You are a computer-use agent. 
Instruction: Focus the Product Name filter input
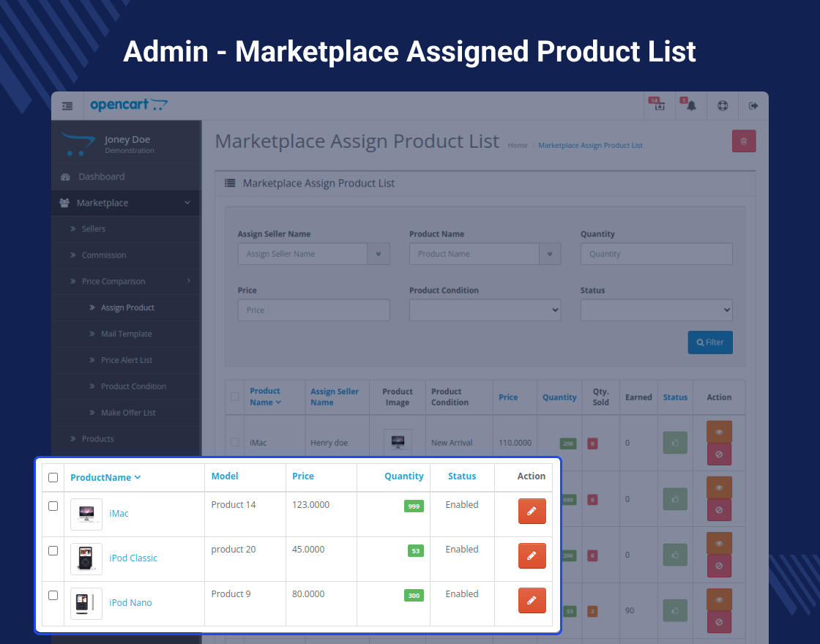tap(474, 254)
